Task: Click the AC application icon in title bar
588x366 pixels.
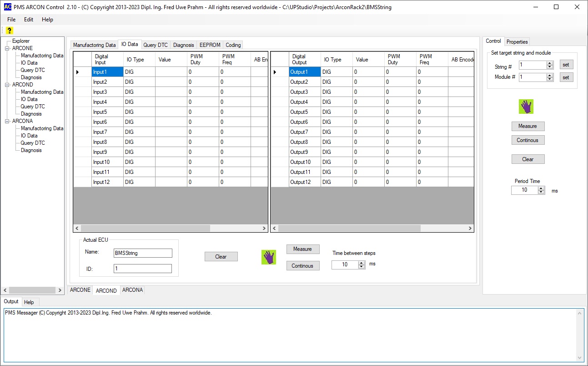Action: 7,7
